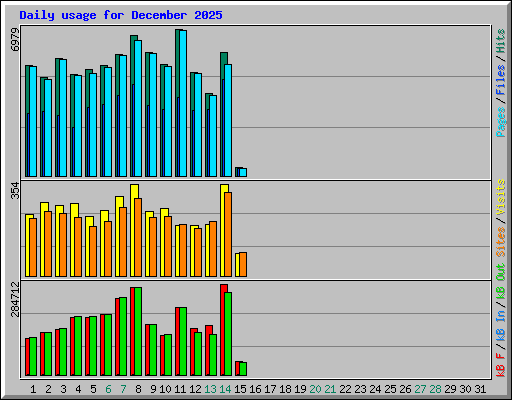Viewport: 512px width, 400px height.
Task: Click the cyan Pages bar for day 13
Action: tap(213, 136)
